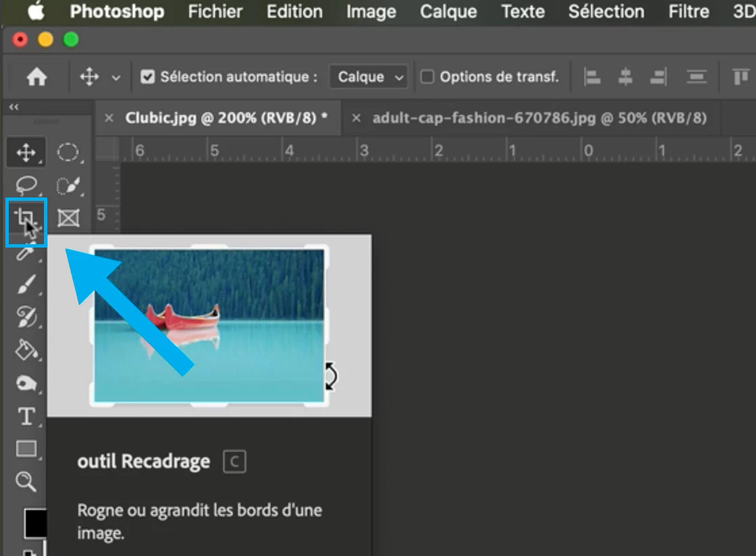Pick the History Brush tool

26,317
